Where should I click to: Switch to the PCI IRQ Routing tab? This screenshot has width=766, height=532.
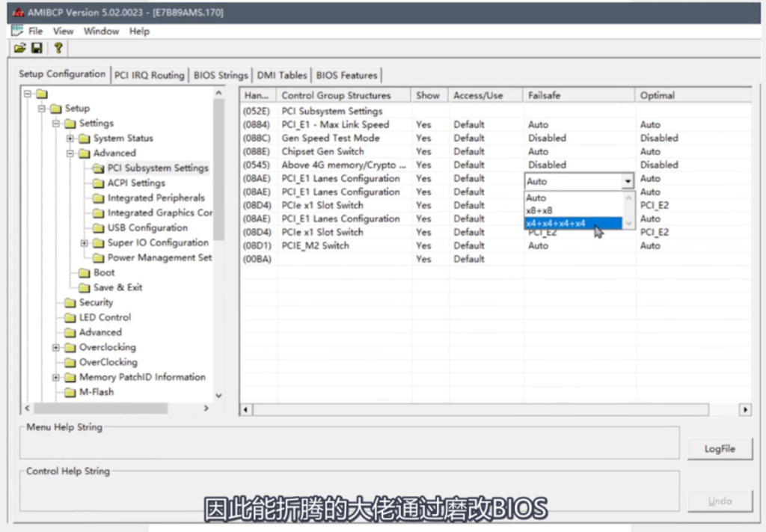coord(149,75)
